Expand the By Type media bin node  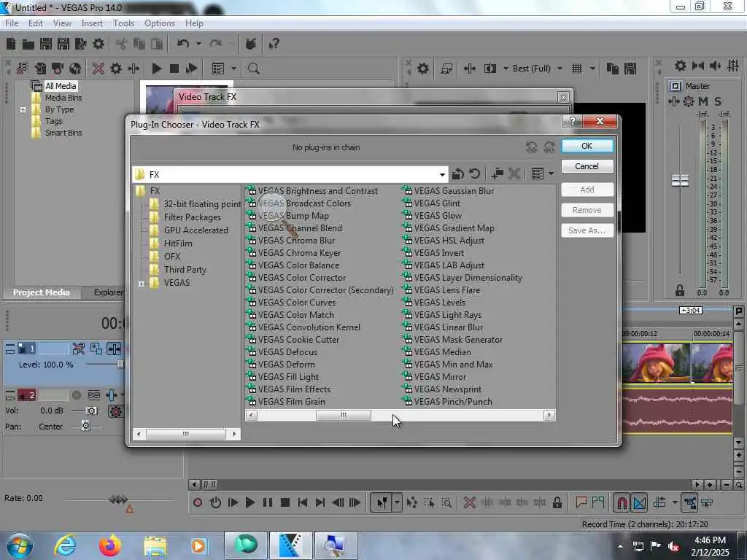(x=23, y=109)
